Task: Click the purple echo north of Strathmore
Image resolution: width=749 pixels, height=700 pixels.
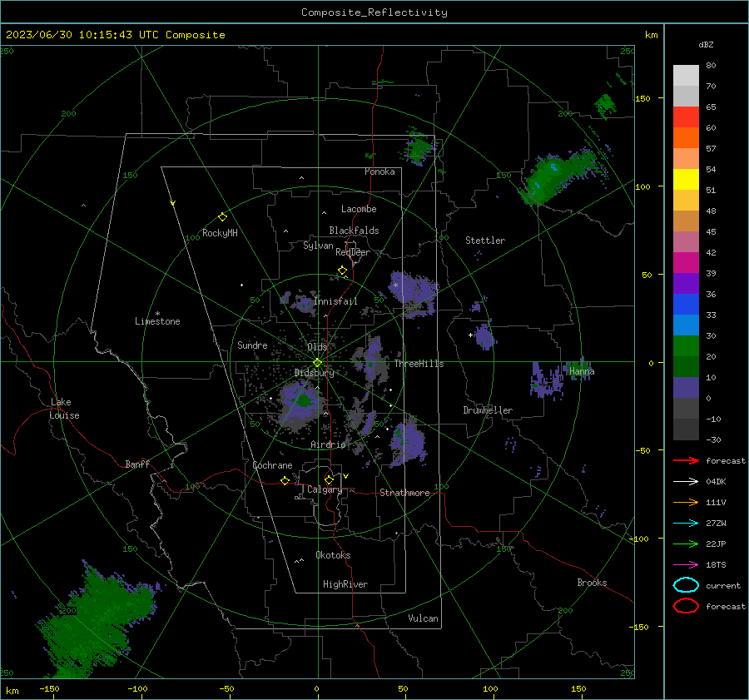Action: pos(408,442)
